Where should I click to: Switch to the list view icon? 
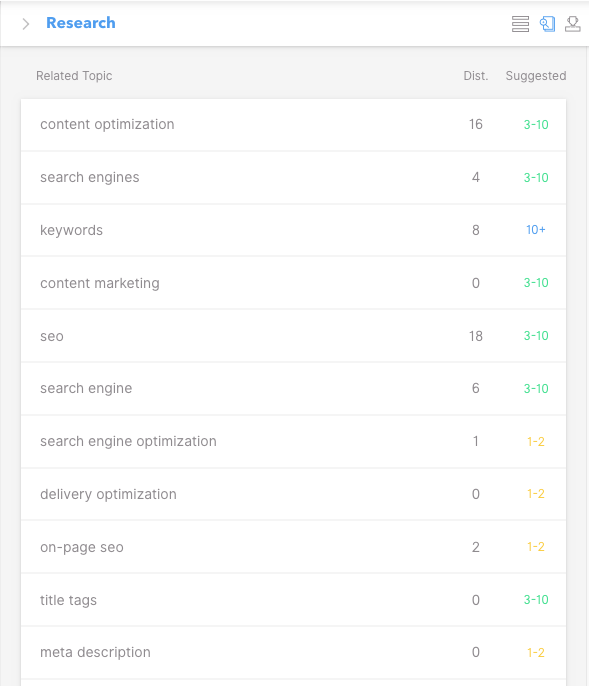coord(520,24)
